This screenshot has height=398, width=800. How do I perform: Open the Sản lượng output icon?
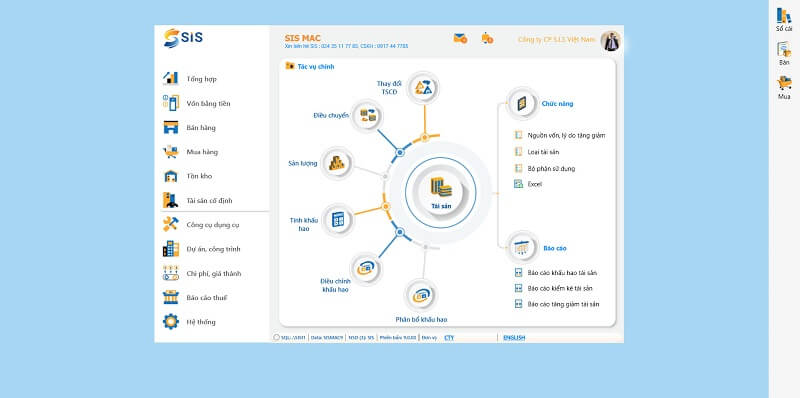point(337,163)
